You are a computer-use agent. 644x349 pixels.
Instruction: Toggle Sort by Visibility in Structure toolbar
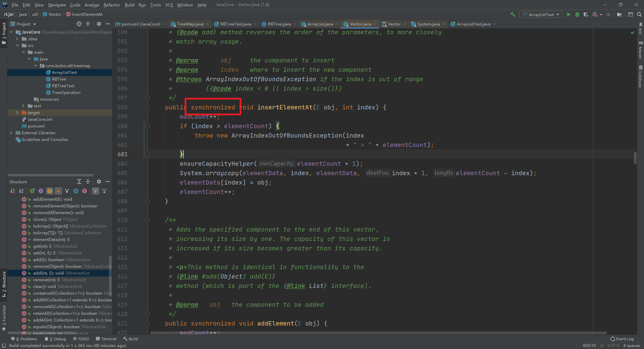coord(12,191)
